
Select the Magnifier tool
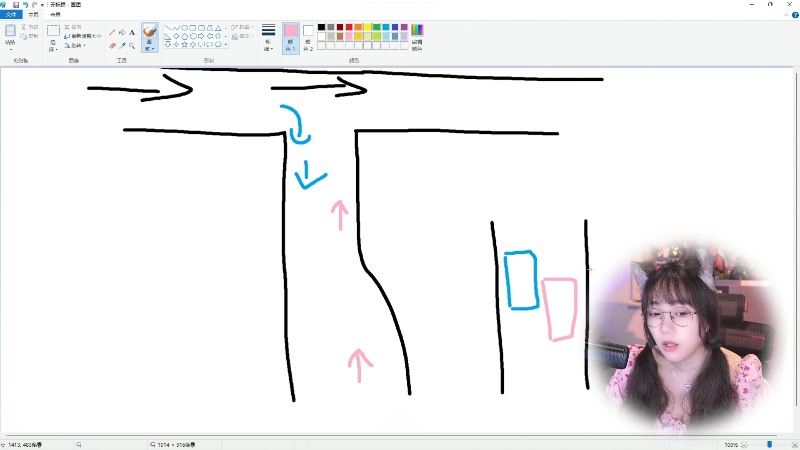(132, 45)
